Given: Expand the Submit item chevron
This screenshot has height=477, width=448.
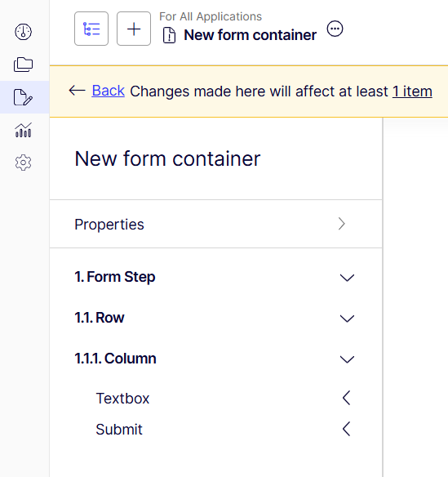Looking at the screenshot, I should (x=347, y=429).
